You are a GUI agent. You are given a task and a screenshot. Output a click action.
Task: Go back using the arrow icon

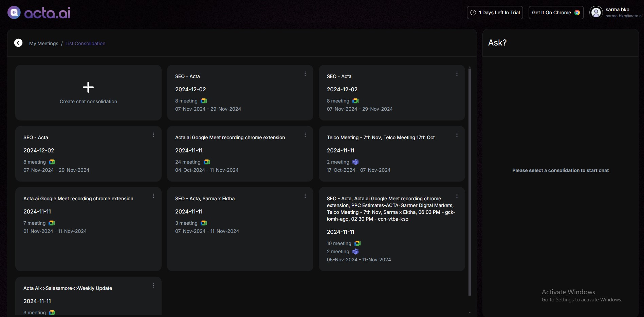click(18, 43)
